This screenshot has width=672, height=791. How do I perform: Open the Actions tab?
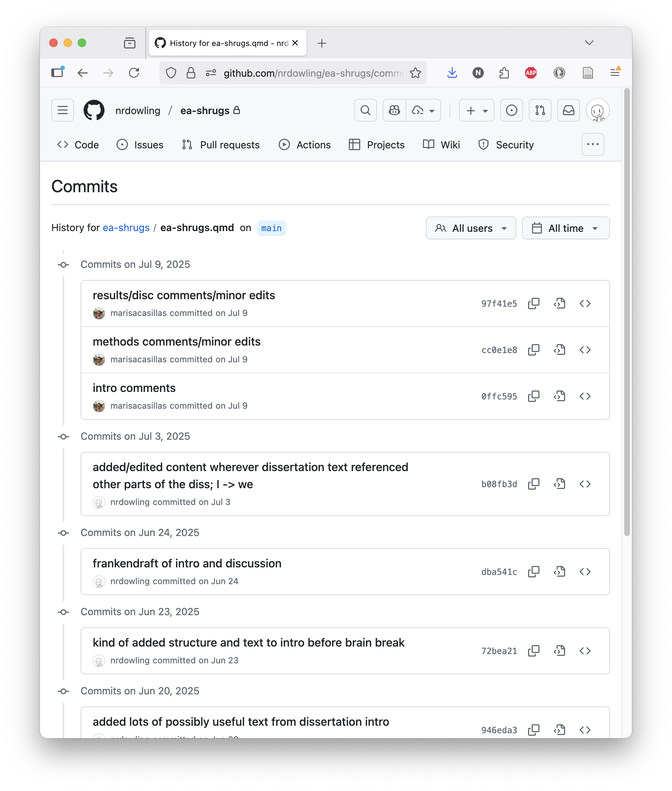coord(305,145)
